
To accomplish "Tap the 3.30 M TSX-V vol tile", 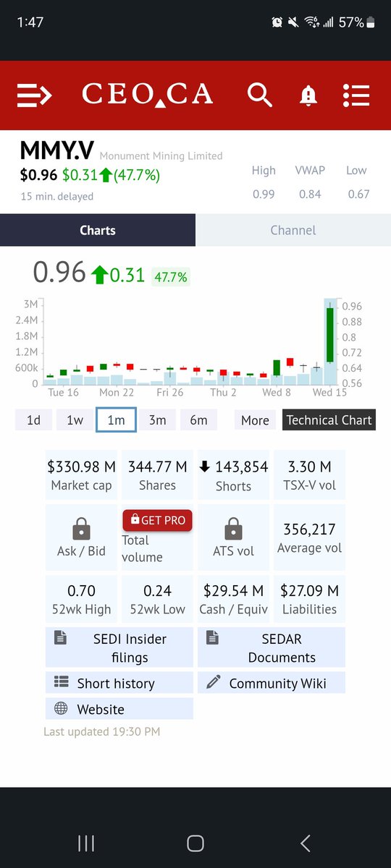I will coord(309,475).
